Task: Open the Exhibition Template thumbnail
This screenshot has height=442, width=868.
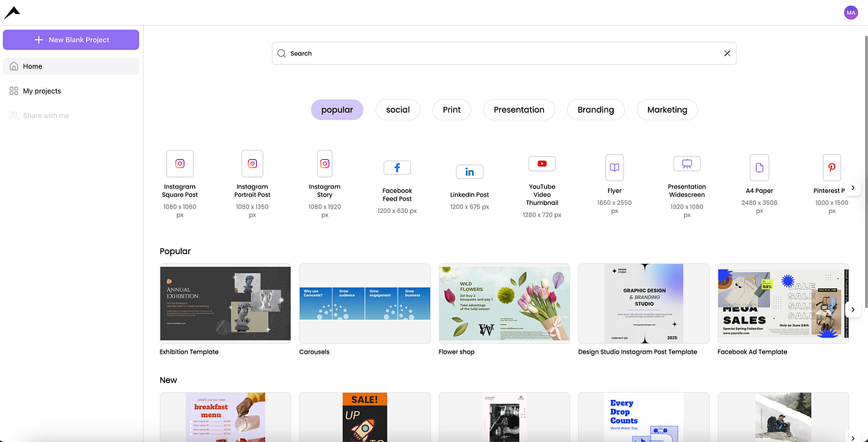Action: (x=225, y=304)
